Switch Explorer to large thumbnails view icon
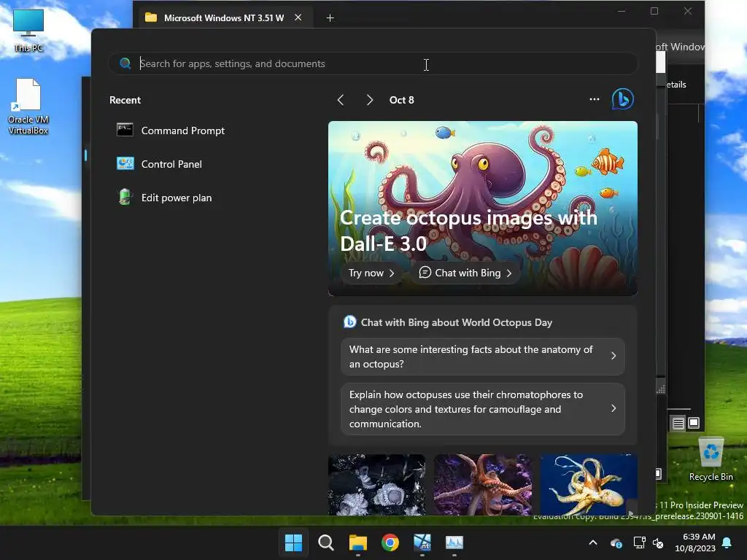This screenshot has width=747, height=560. [694, 422]
